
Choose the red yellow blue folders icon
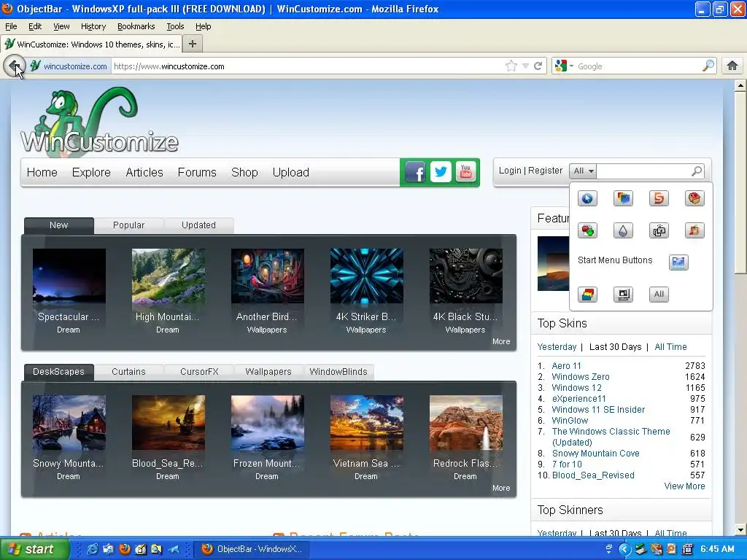point(587,295)
